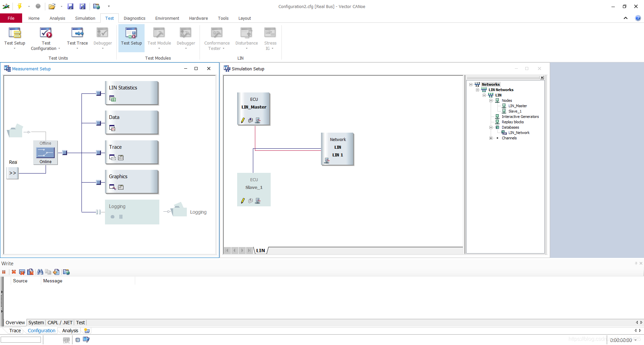Collapse the ribbon with the chevron

(x=626, y=18)
